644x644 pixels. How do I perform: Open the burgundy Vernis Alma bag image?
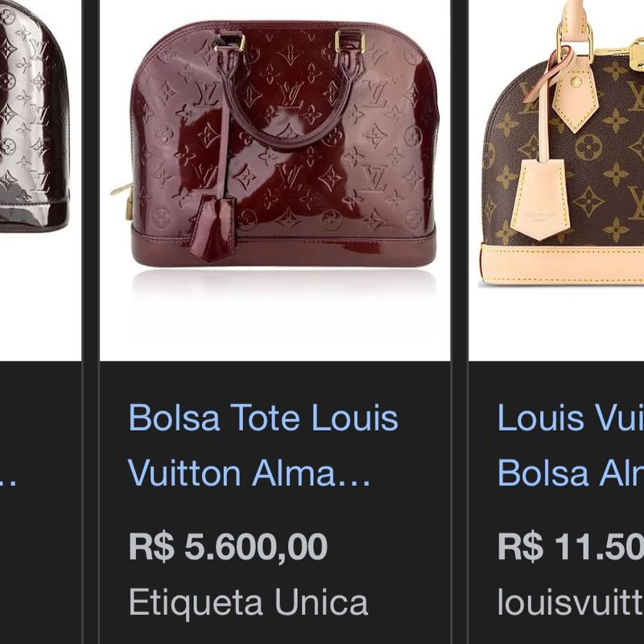[275, 180]
